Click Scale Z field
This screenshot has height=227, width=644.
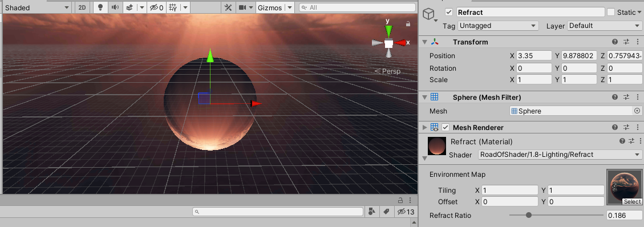click(x=624, y=80)
